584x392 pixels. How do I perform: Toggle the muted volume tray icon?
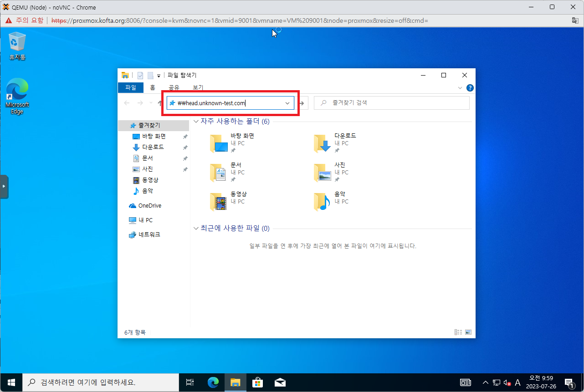[x=507, y=382]
